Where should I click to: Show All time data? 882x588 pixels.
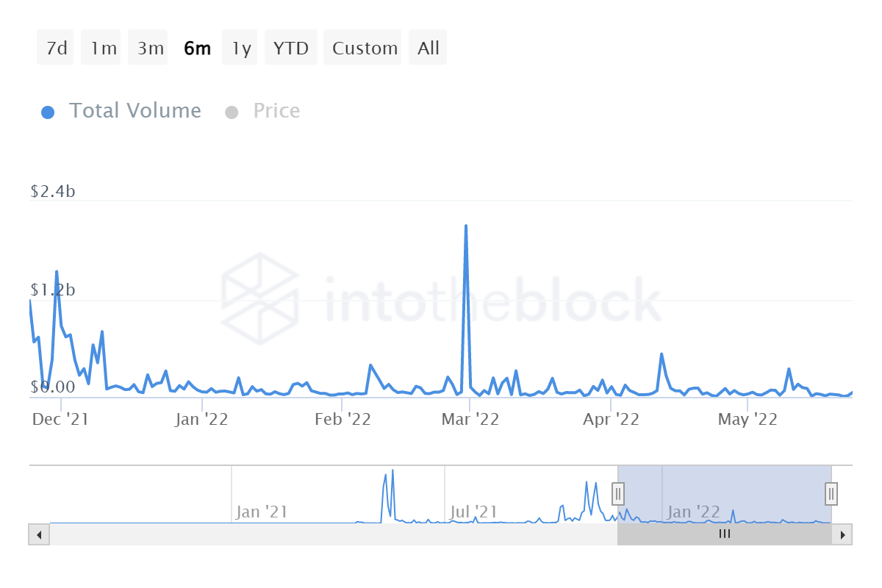(x=428, y=49)
